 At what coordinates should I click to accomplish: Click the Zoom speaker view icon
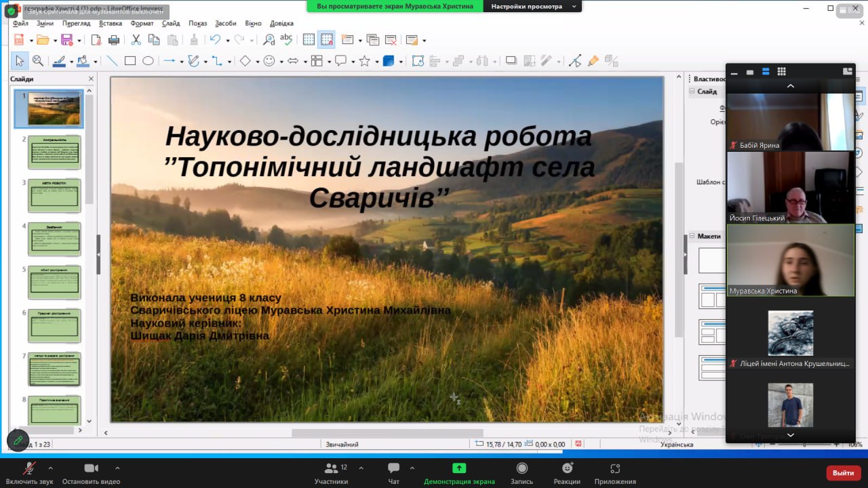pyautogui.click(x=766, y=71)
